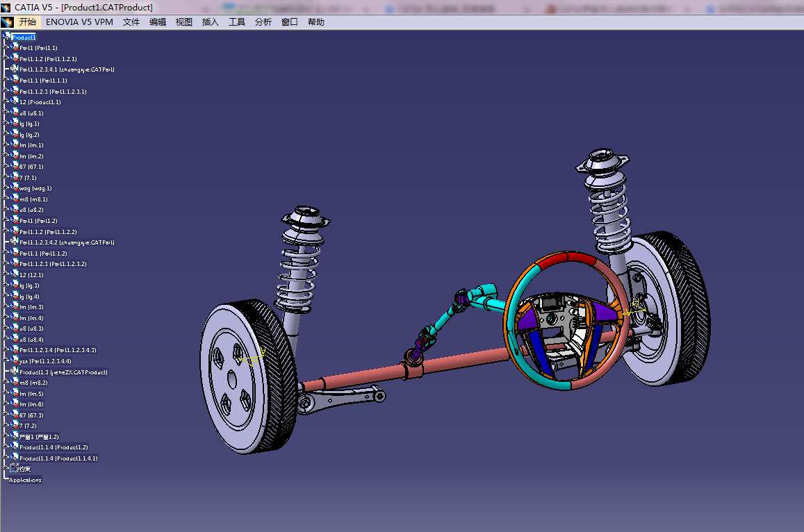This screenshot has height=532, width=804.
Task: Click the part icon for m8 (m8.1)
Action: (x=15, y=199)
